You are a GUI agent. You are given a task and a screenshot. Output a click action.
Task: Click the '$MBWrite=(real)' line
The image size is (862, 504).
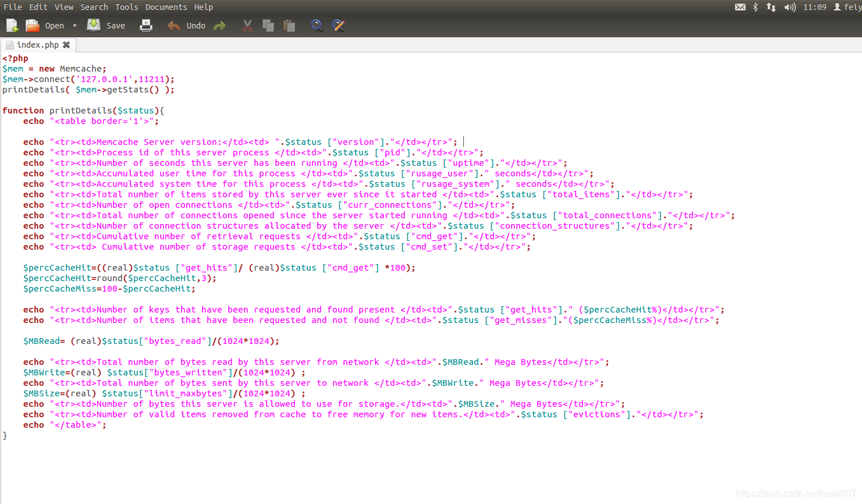click(164, 372)
